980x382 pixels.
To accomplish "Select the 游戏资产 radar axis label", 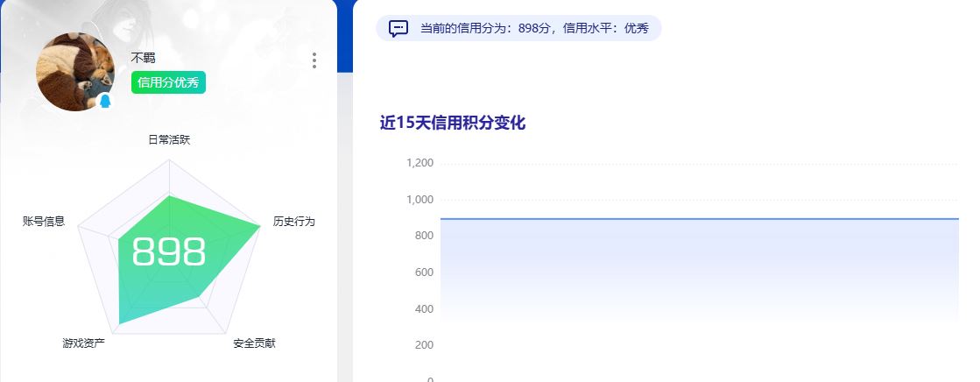I will tap(84, 343).
